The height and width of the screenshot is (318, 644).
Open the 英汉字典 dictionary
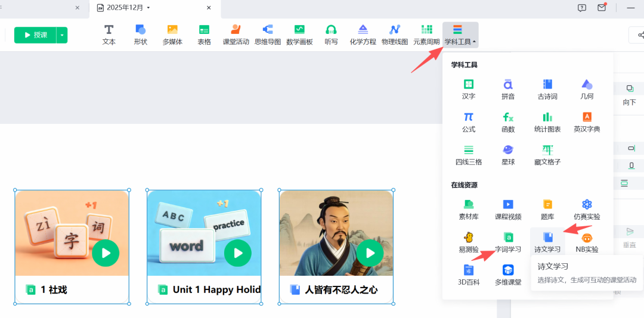(x=587, y=123)
